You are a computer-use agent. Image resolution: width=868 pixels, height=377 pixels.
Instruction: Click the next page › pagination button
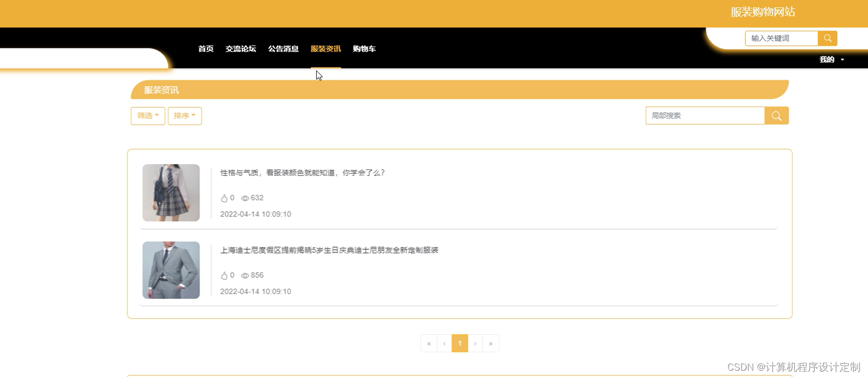tap(475, 343)
